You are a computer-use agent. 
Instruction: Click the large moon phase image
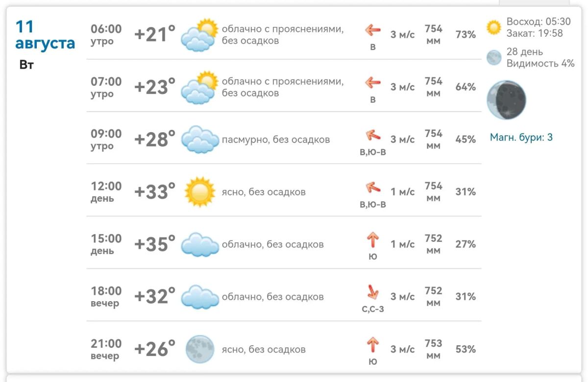[506, 100]
